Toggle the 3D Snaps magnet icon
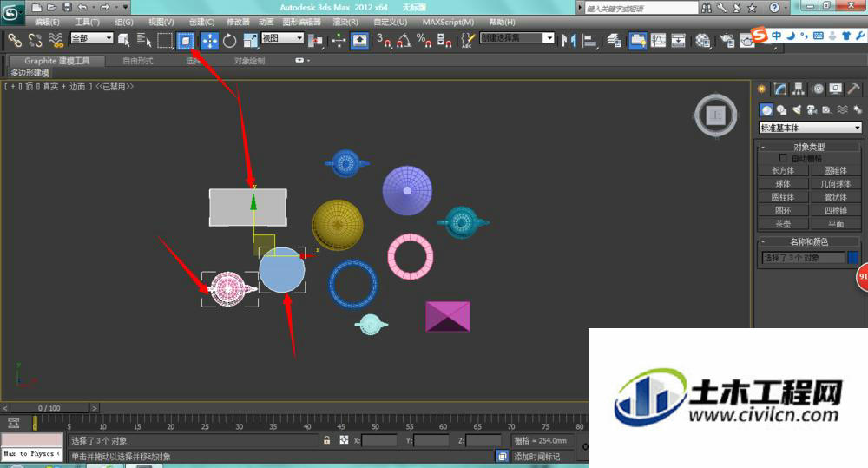The image size is (868, 468). tap(384, 41)
